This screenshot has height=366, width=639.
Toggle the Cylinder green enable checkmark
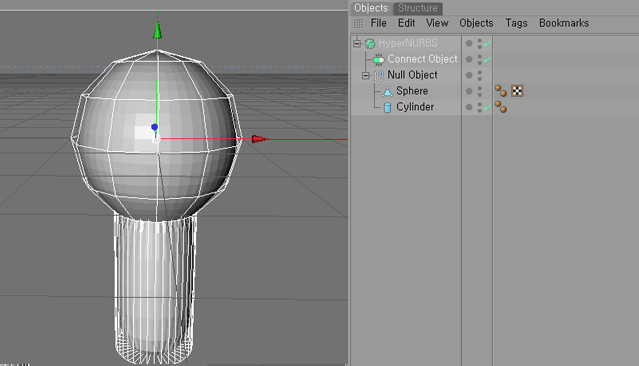[487, 107]
